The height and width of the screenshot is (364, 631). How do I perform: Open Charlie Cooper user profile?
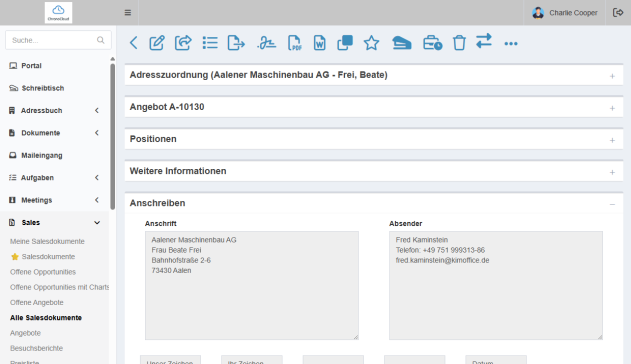tap(565, 13)
